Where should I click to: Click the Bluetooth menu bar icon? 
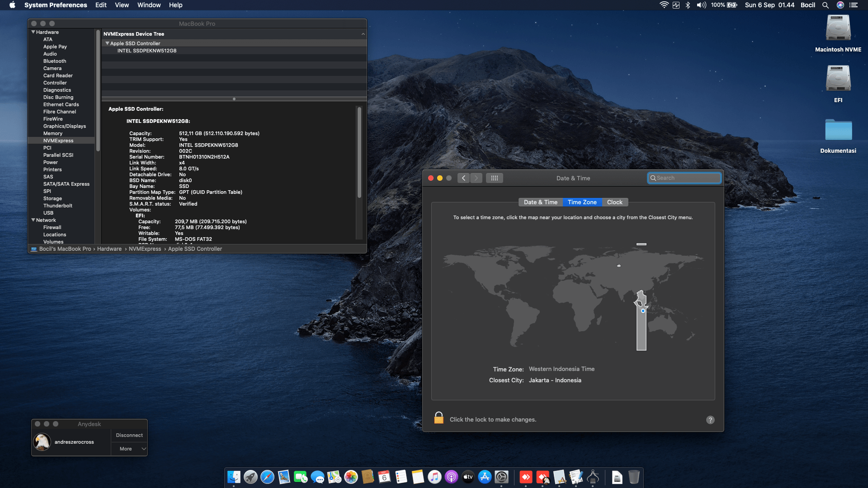point(688,5)
